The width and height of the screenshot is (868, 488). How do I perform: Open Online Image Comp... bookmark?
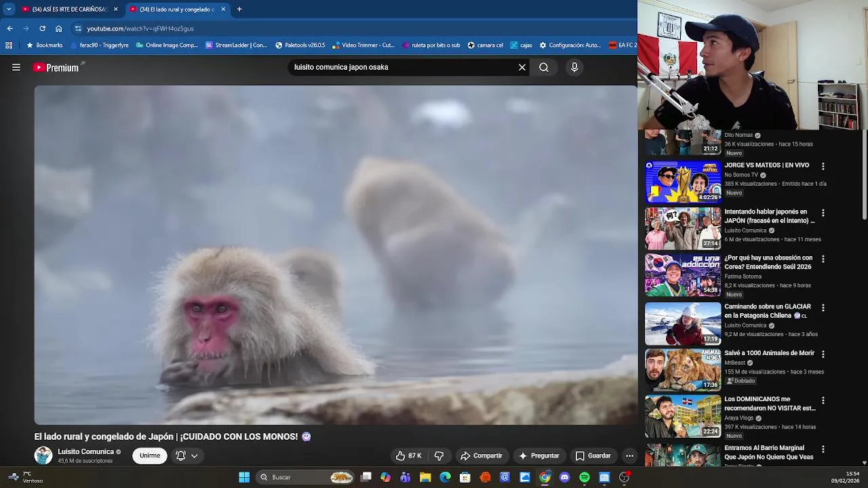pyautogui.click(x=167, y=45)
